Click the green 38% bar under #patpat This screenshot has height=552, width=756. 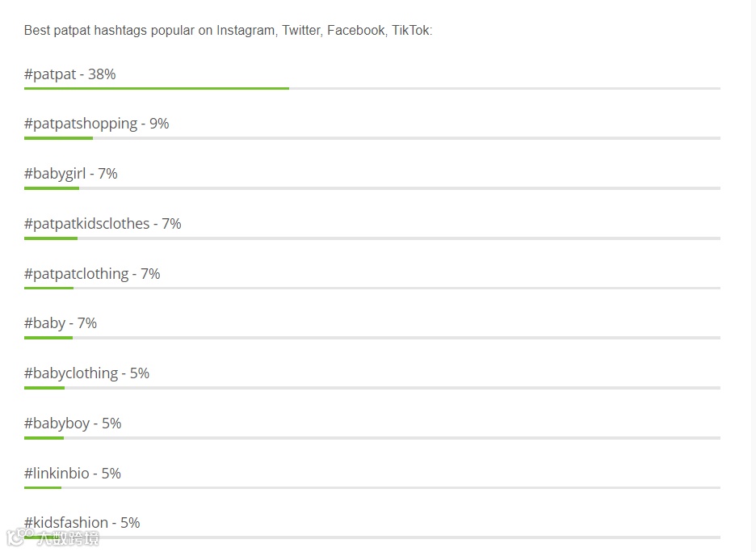point(156,88)
